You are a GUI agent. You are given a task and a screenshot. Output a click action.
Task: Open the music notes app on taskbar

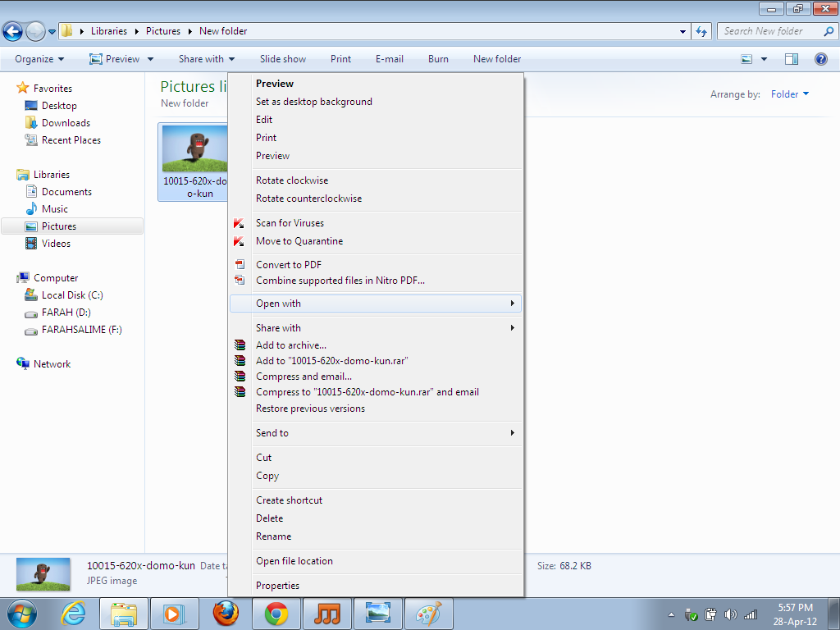(x=326, y=614)
